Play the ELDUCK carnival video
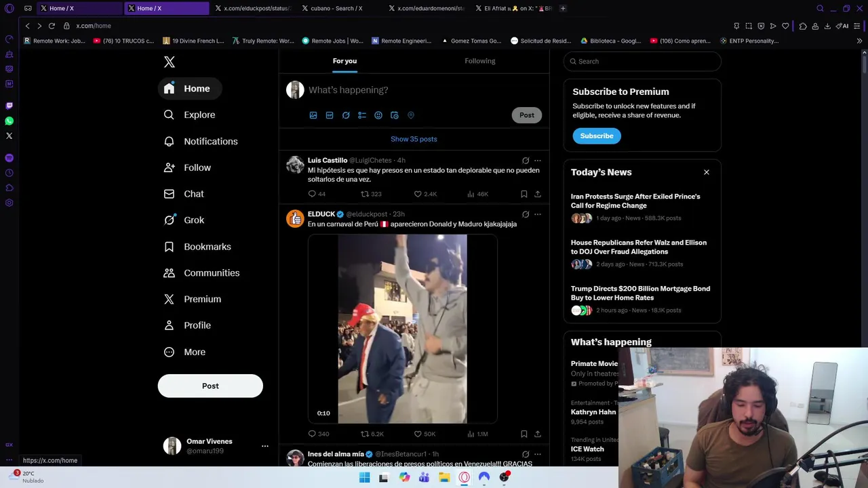 click(x=403, y=329)
